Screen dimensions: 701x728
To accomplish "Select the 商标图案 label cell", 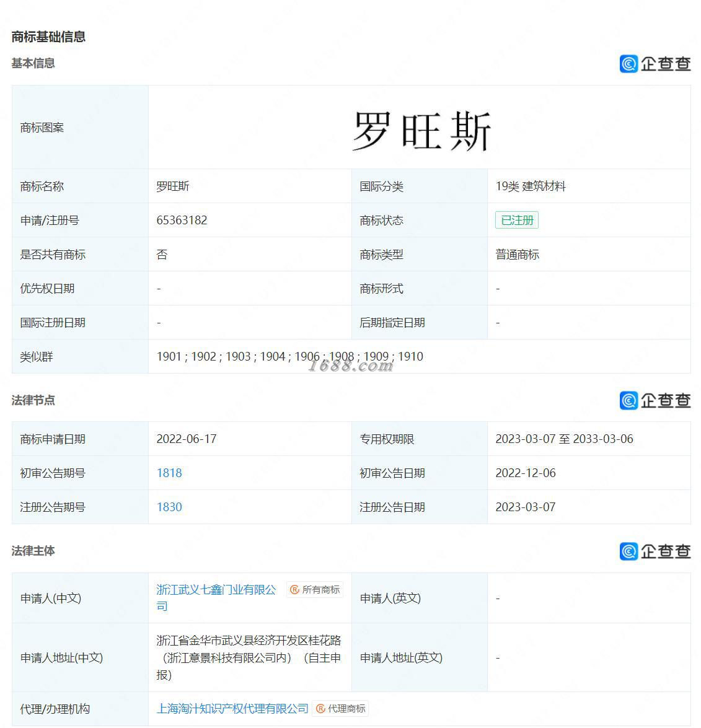I will [81, 127].
